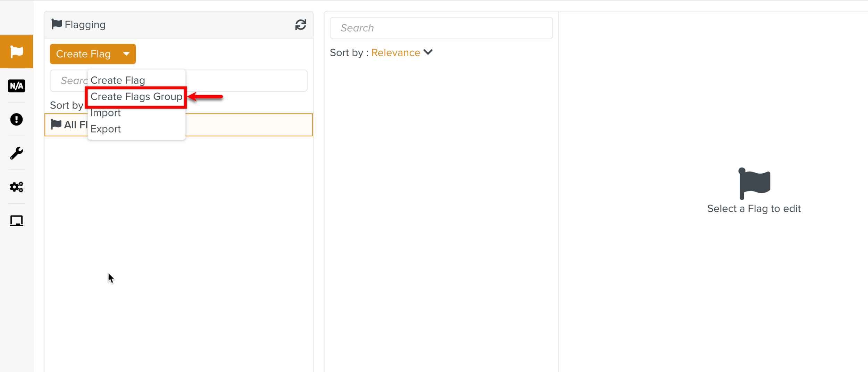Refresh the Flagging panel
Screen dimensions: 868x372
point(300,25)
